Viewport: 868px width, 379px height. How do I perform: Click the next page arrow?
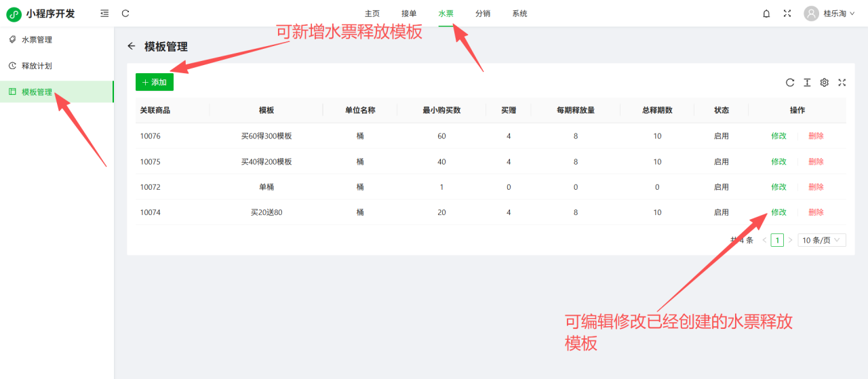(790, 240)
